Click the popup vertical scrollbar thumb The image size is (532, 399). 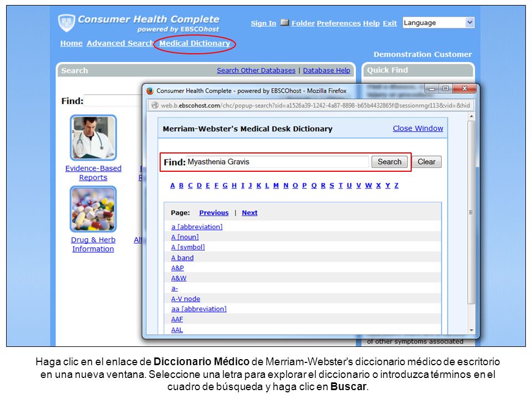pos(471,212)
